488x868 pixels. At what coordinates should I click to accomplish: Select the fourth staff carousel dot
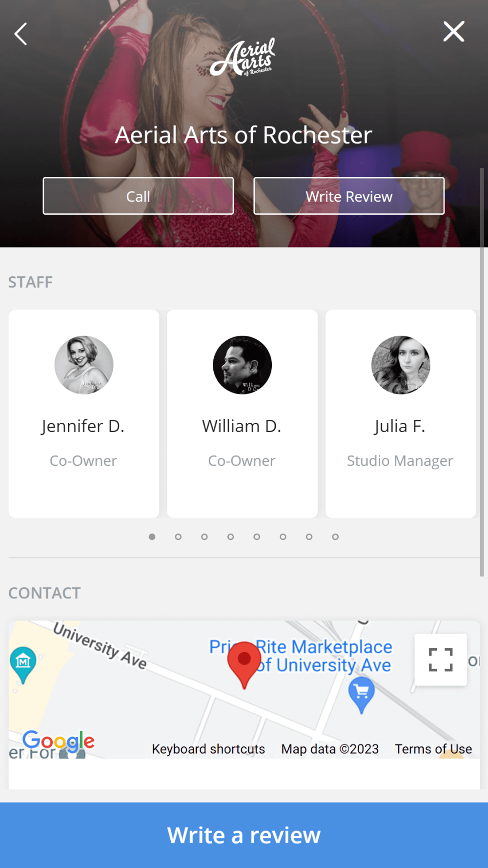pos(230,537)
